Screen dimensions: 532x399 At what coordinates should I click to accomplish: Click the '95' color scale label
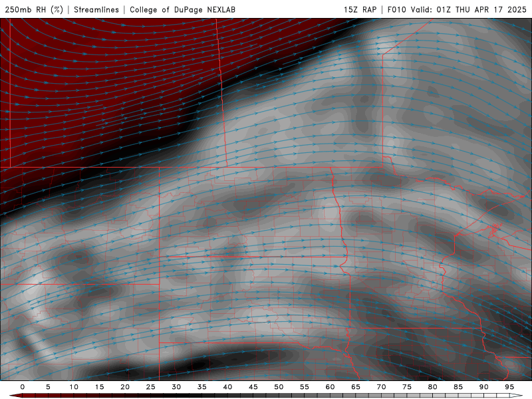509,387
